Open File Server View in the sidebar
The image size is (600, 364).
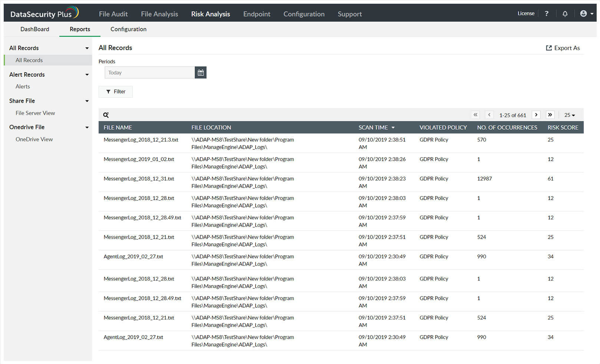point(35,113)
